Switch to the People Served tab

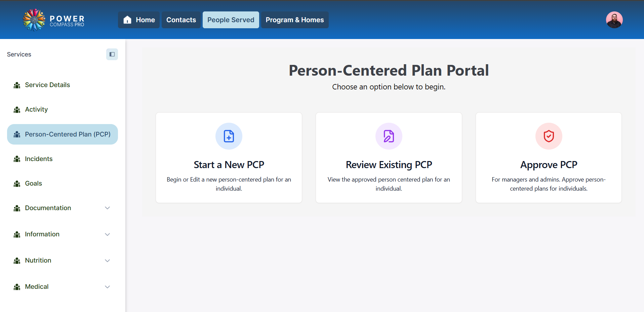tap(231, 20)
